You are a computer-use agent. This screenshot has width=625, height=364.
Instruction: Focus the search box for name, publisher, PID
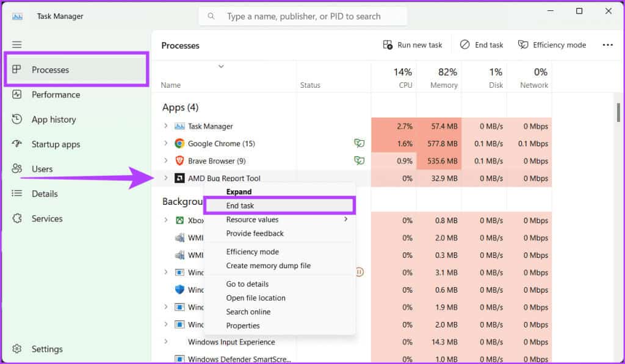[303, 16]
